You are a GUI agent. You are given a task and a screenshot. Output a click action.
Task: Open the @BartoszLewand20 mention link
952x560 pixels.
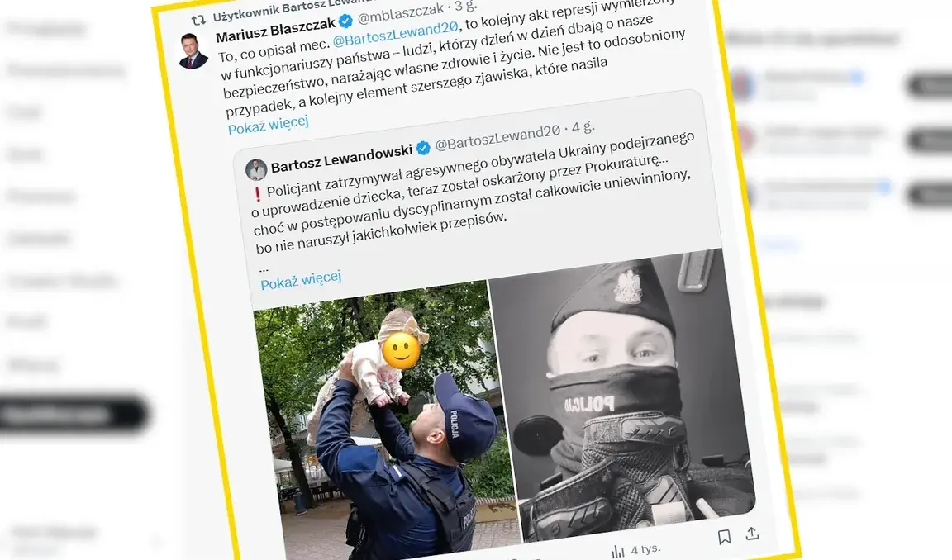click(395, 35)
